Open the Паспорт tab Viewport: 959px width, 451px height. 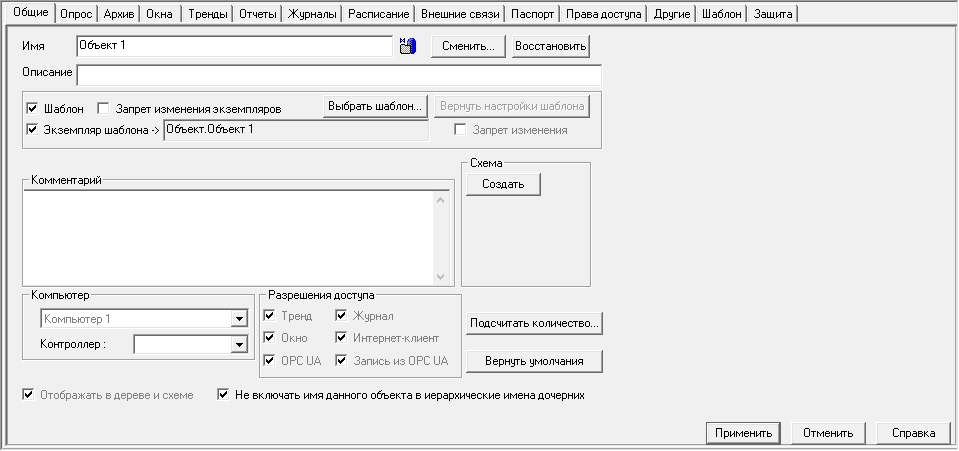533,13
